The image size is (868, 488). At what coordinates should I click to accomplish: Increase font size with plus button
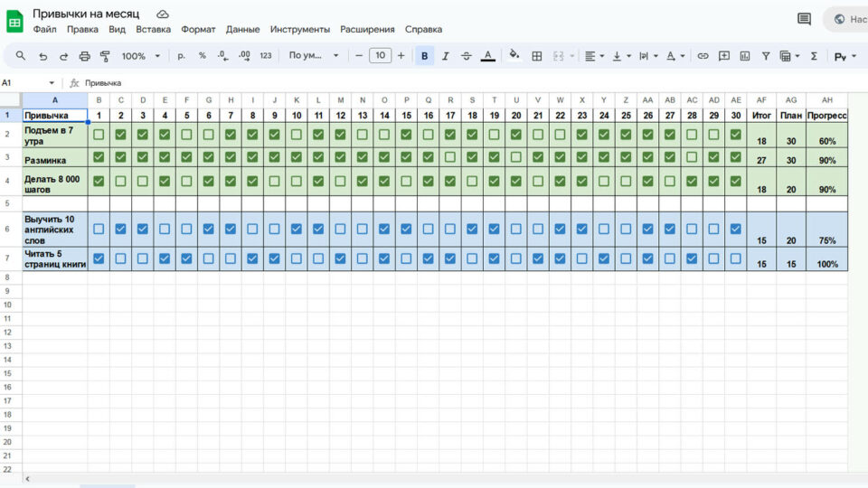401,56
